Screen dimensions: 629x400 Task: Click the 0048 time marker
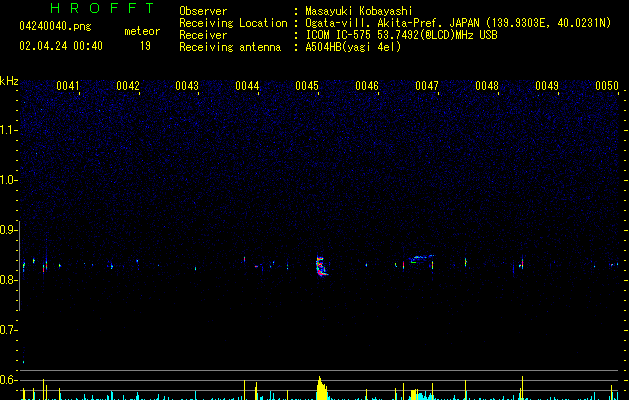(x=487, y=86)
